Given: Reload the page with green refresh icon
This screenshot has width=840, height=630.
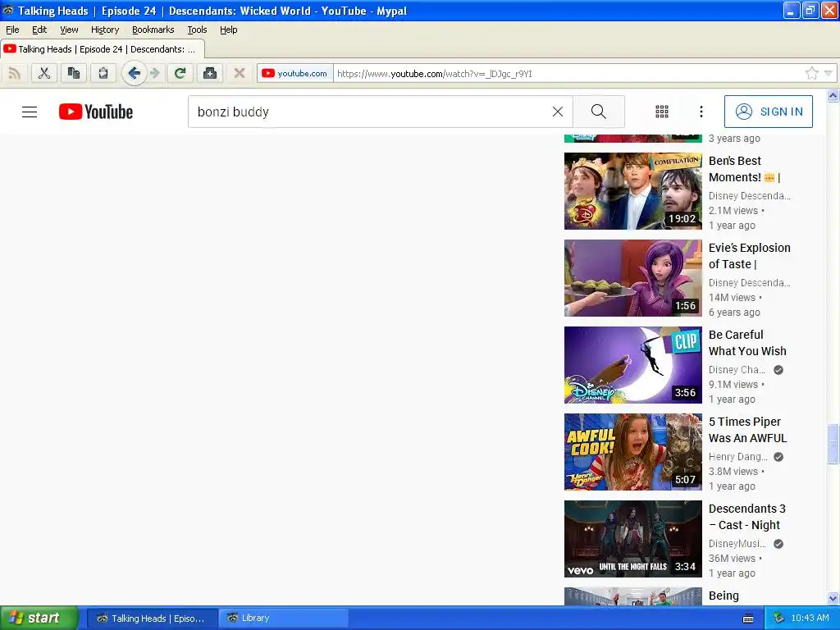Looking at the screenshot, I should click(x=180, y=73).
